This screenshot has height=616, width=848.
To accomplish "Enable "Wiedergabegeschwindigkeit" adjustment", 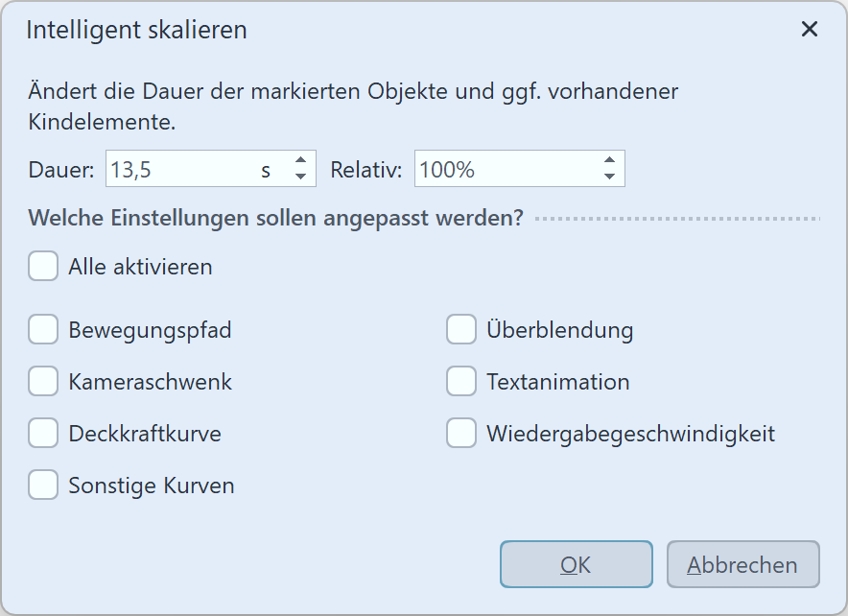I will (461, 433).
